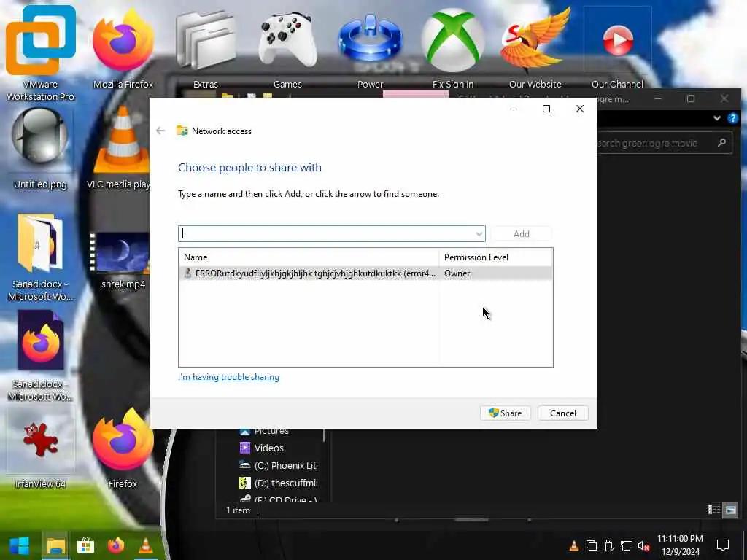Click Firefox in the taskbar
The width and height of the screenshot is (747, 560).
pos(116,545)
